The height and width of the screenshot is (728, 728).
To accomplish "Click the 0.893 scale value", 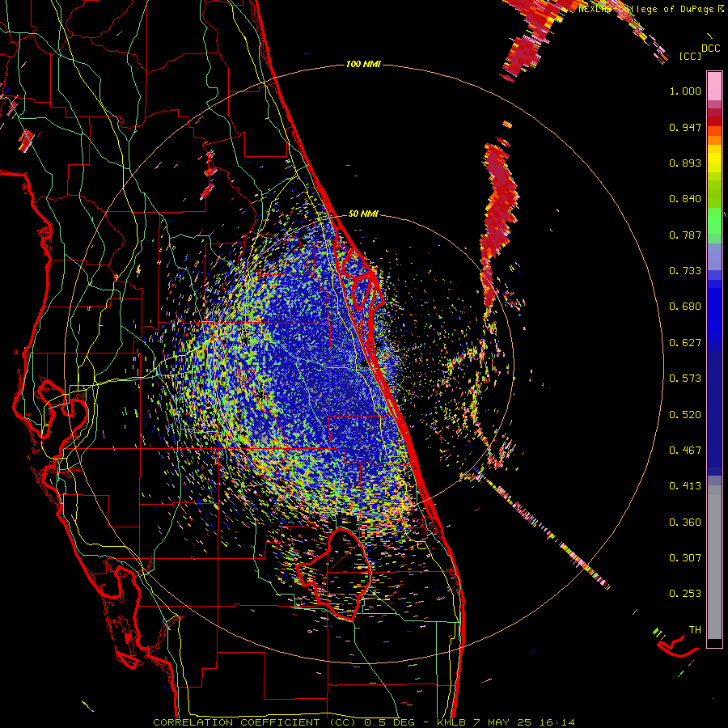I will click(685, 163).
